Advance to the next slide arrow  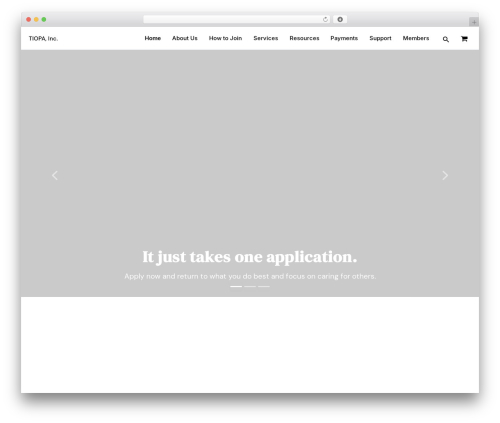coord(445,175)
